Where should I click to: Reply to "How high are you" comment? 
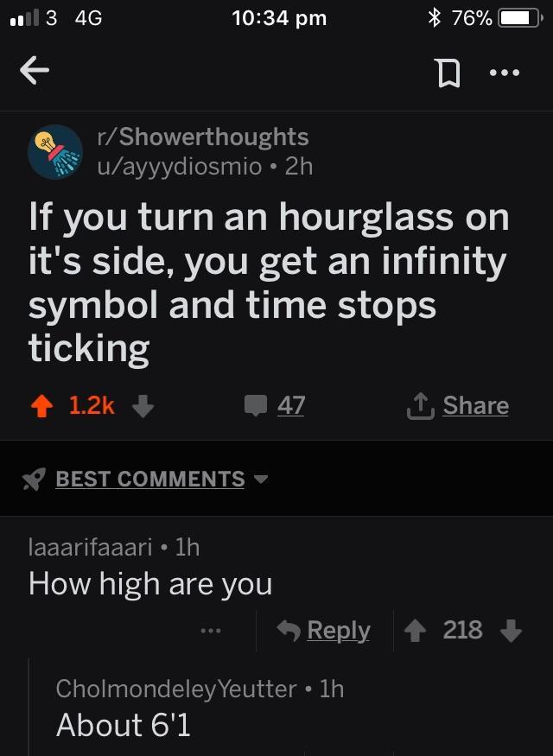[x=323, y=630]
